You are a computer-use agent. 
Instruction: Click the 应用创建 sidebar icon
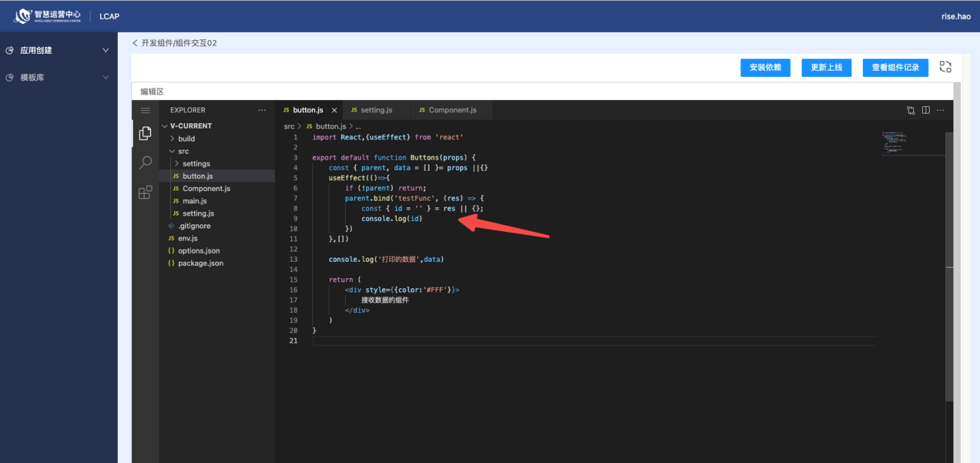pyautogui.click(x=10, y=50)
